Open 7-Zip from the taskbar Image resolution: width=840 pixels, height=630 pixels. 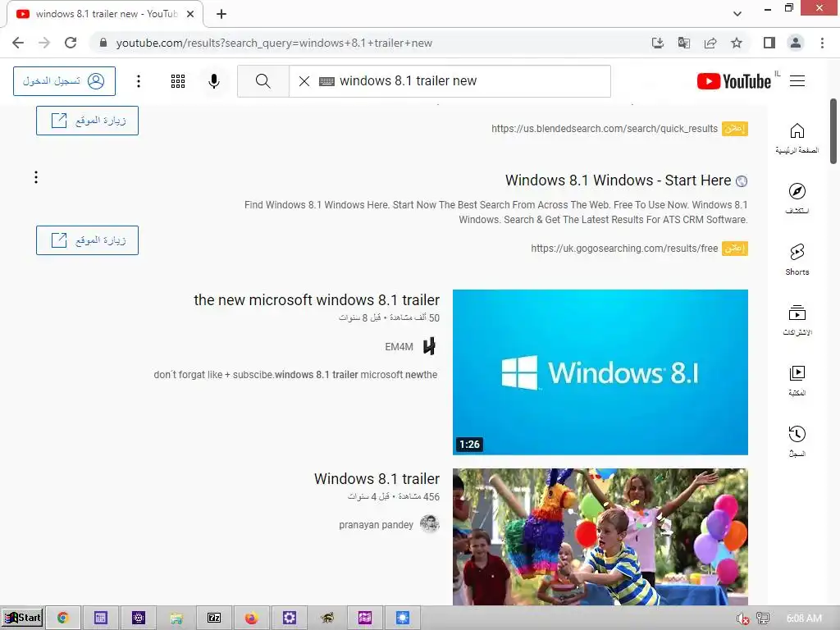214,618
